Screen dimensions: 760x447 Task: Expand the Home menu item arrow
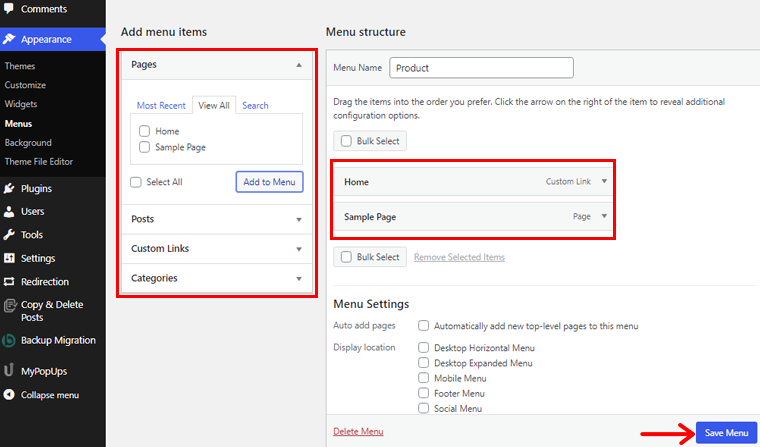(x=604, y=182)
